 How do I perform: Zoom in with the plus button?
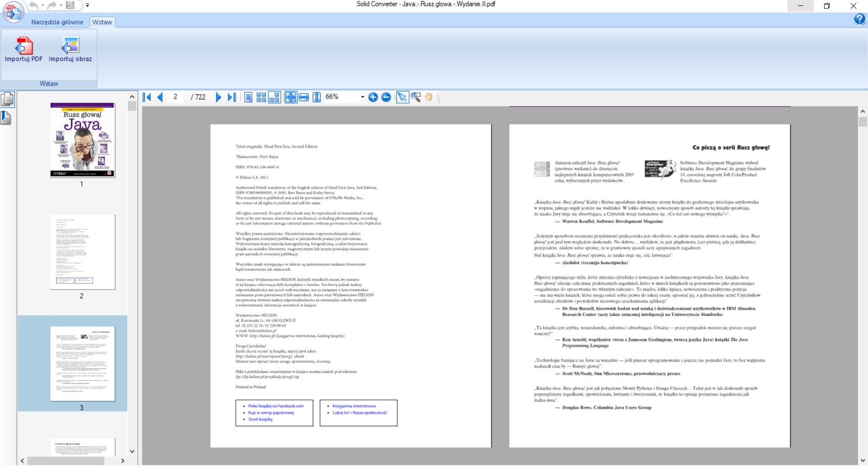click(373, 97)
